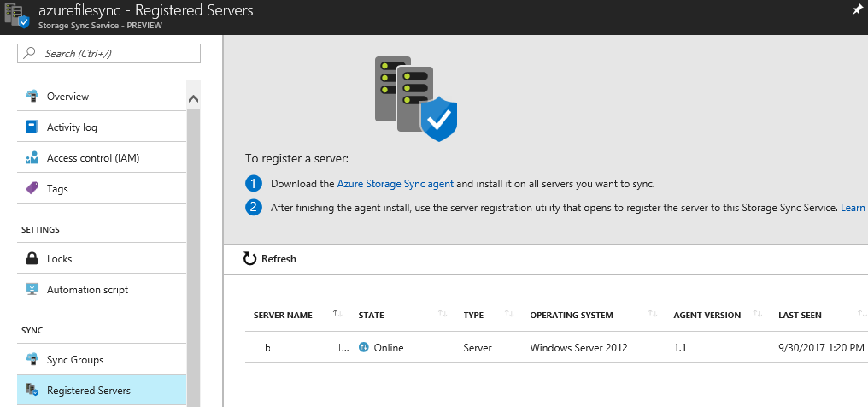The width and height of the screenshot is (868, 407).
Task: Click the Activity log icon
Action: [x=32, y=127]
